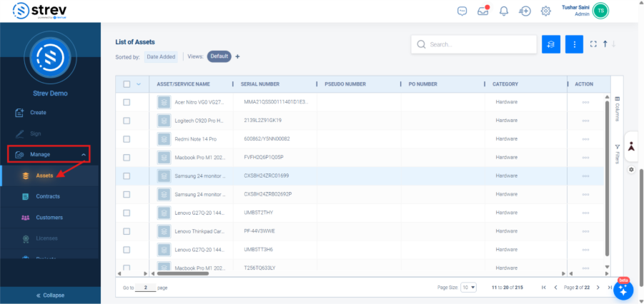Tick the select-all checkbox in header

(127, 84)
